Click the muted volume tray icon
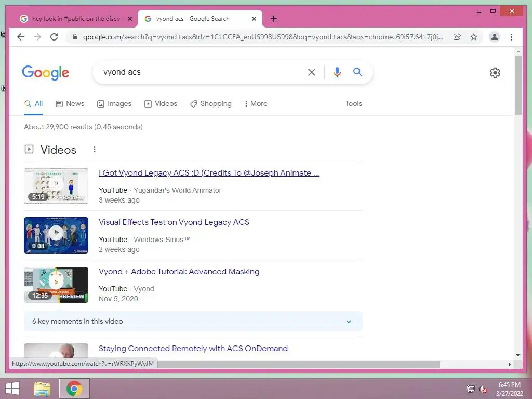This screenshot has height=399, width=532. click(483, 389)
